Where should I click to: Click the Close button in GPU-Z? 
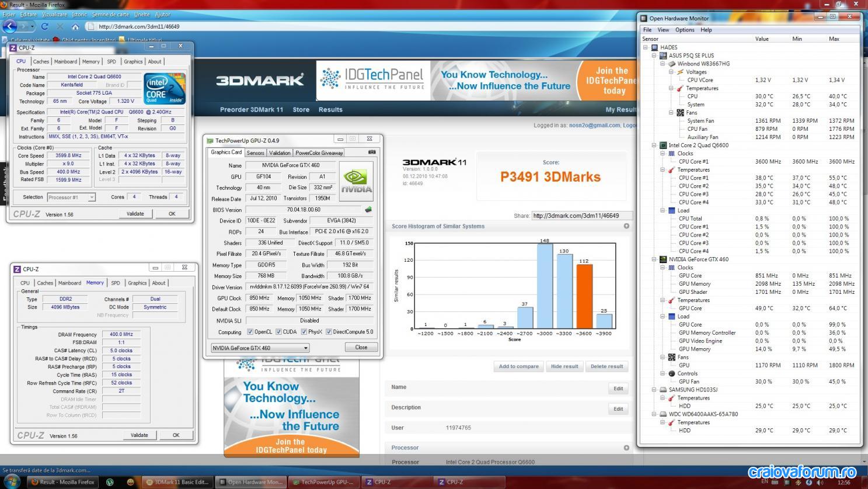coord(361,347)
